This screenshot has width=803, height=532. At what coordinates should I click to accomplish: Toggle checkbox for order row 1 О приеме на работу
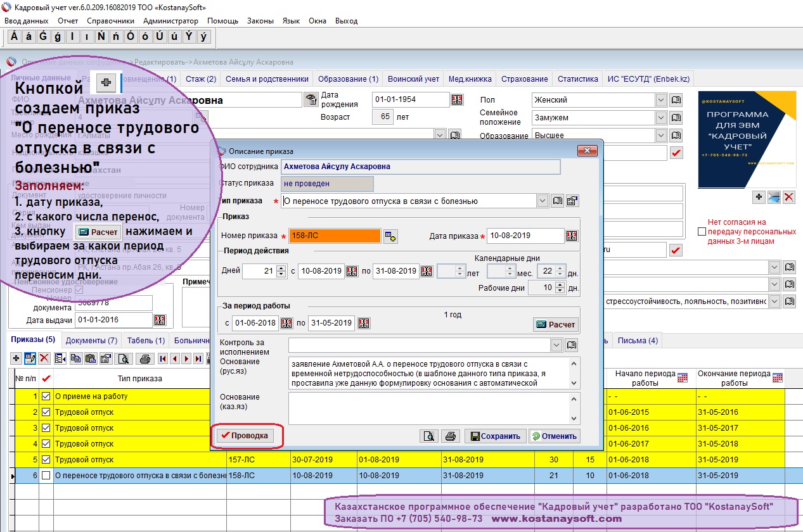click(x=46, y=396)
